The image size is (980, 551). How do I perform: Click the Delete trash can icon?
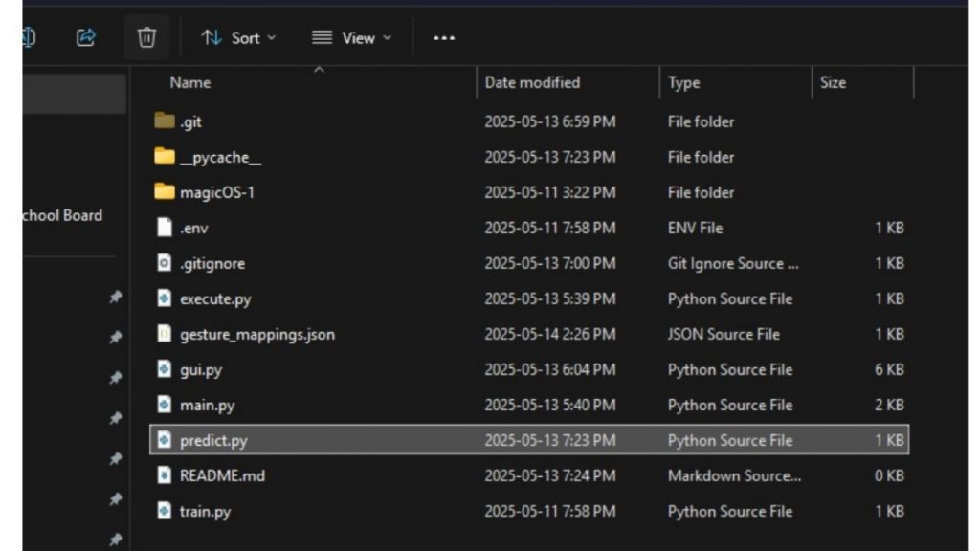146,38
